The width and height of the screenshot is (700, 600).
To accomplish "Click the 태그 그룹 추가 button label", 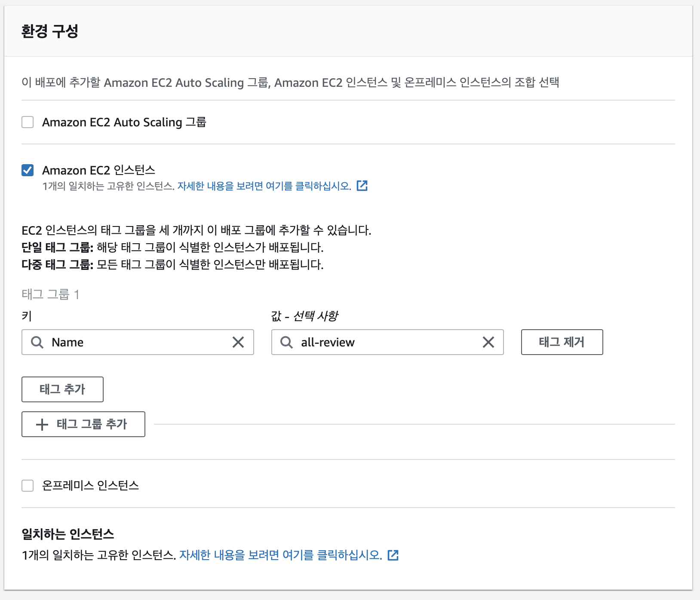I will [x=92, y=424].
